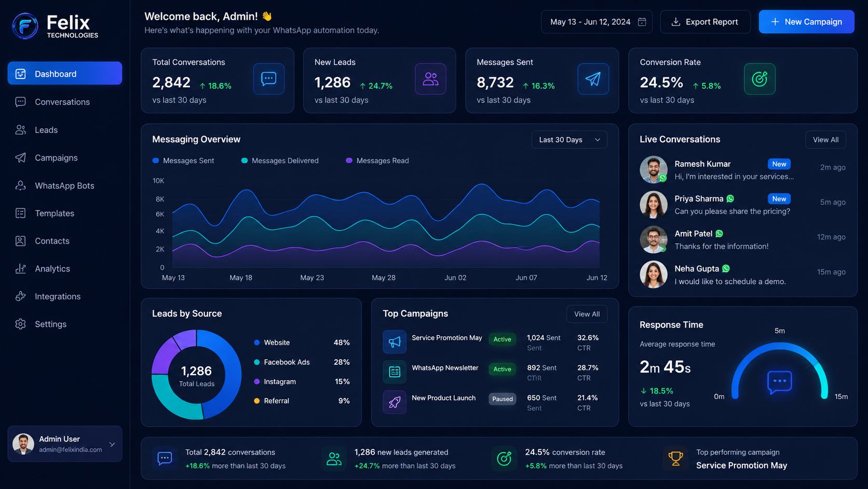This screenshot has height=489, width=868.
Task: Click the target icon in bottom summary bar
Action: pyautogui.click(x=504, y=458)
